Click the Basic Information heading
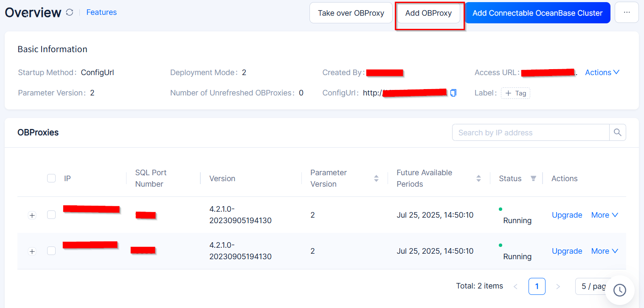 (52, 49)
